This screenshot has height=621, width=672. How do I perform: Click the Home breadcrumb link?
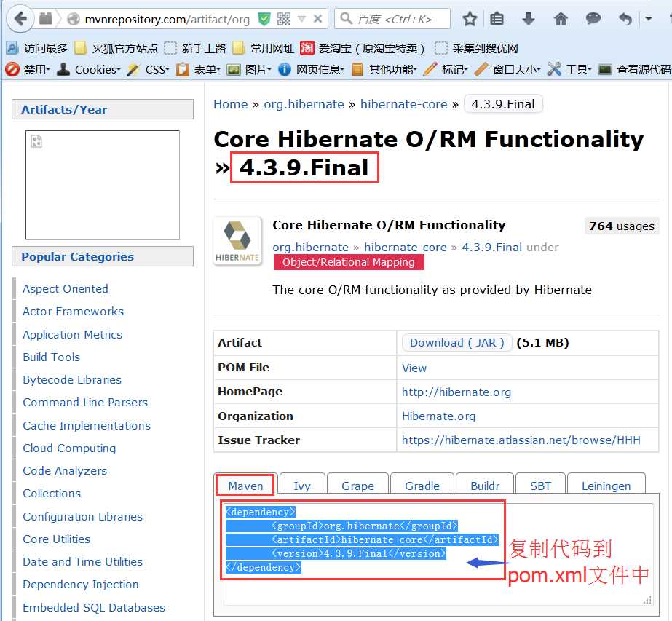coord(231,104)
